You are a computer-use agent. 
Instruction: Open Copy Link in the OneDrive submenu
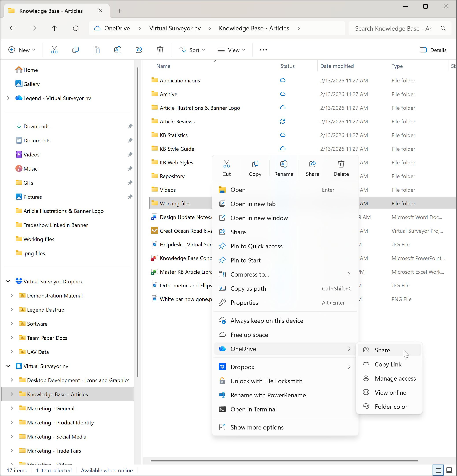coord(388,364)
